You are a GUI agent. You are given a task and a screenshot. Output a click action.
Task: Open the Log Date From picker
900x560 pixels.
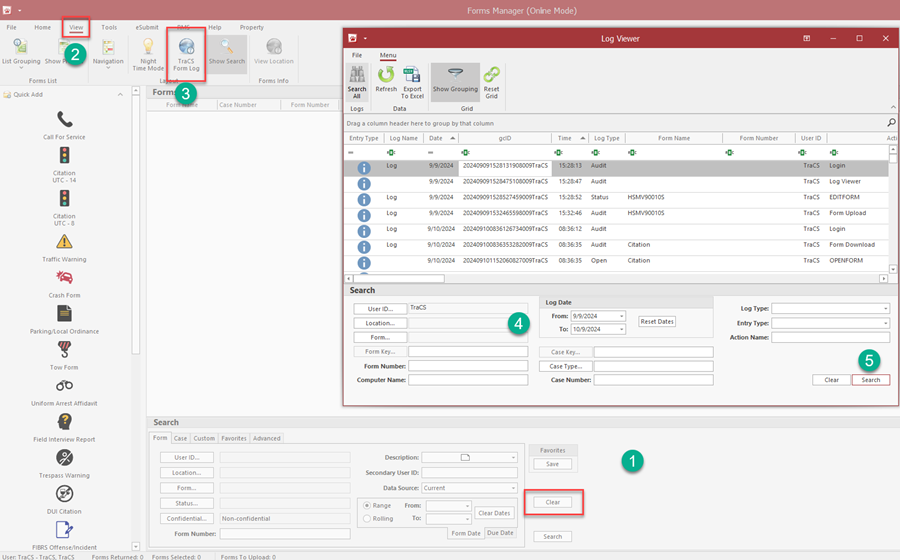pyautogui.click(x=621, y=316)
